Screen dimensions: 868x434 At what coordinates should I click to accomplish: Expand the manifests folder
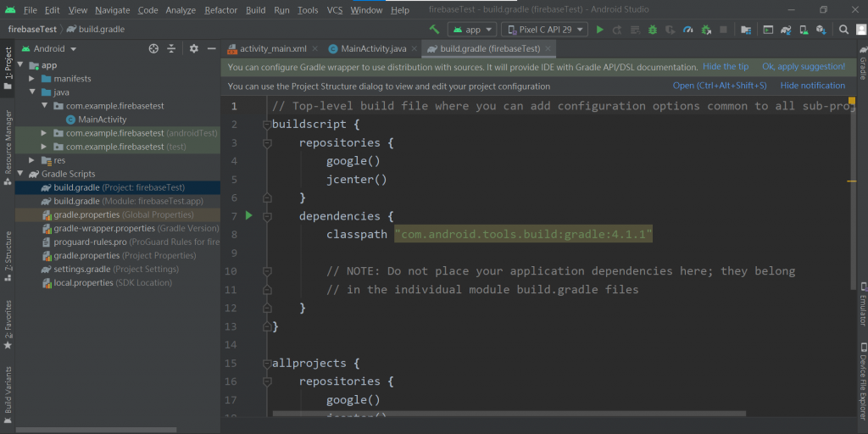click(x=32, y=79)
